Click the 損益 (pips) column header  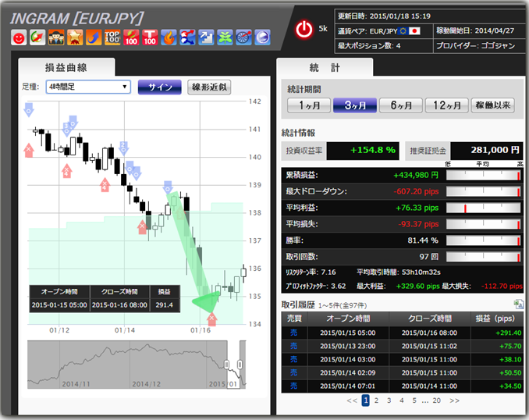(495, 319)
